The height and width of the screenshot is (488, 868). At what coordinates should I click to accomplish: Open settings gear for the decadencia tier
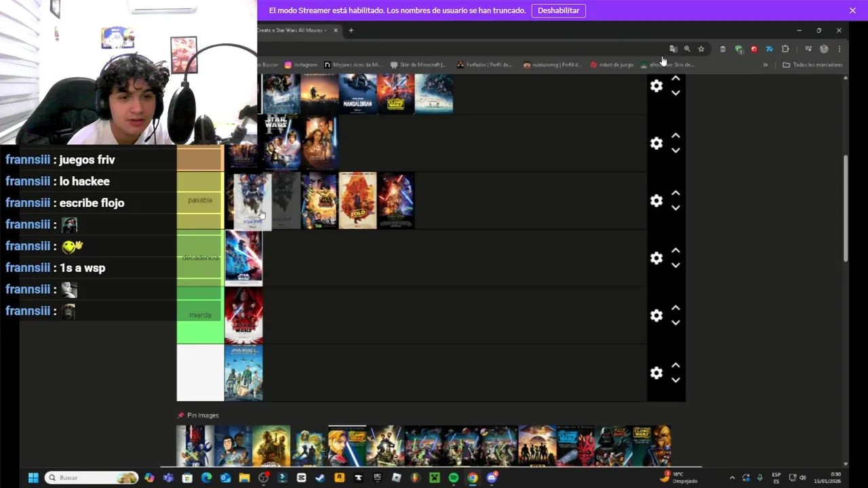[656, 258]
